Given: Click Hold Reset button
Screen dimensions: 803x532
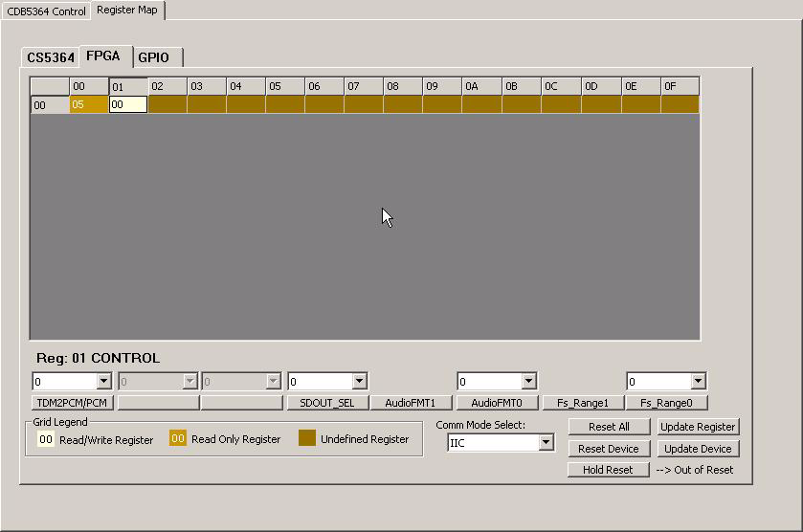Looking at the screenshot, I should coord(608,470).
